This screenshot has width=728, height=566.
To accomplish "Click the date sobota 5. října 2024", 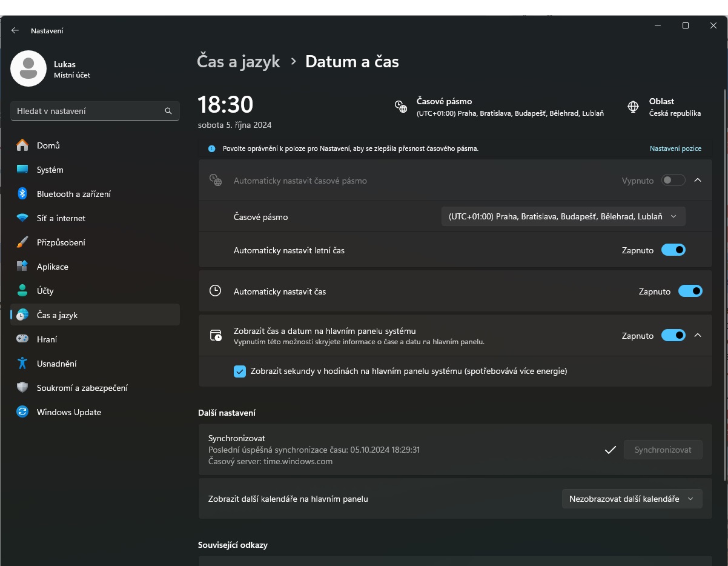I will coord(234,125).
